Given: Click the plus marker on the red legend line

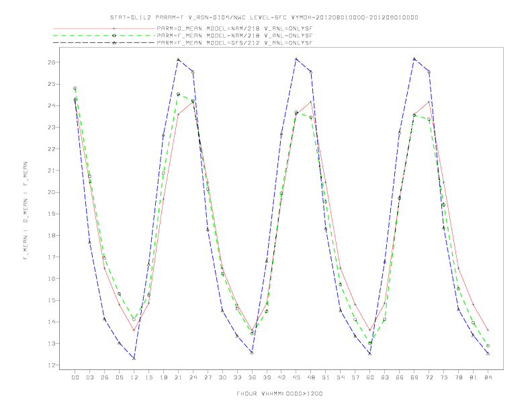Looking at the screenshot, I should pyautogui.click(x=114, y=28).
